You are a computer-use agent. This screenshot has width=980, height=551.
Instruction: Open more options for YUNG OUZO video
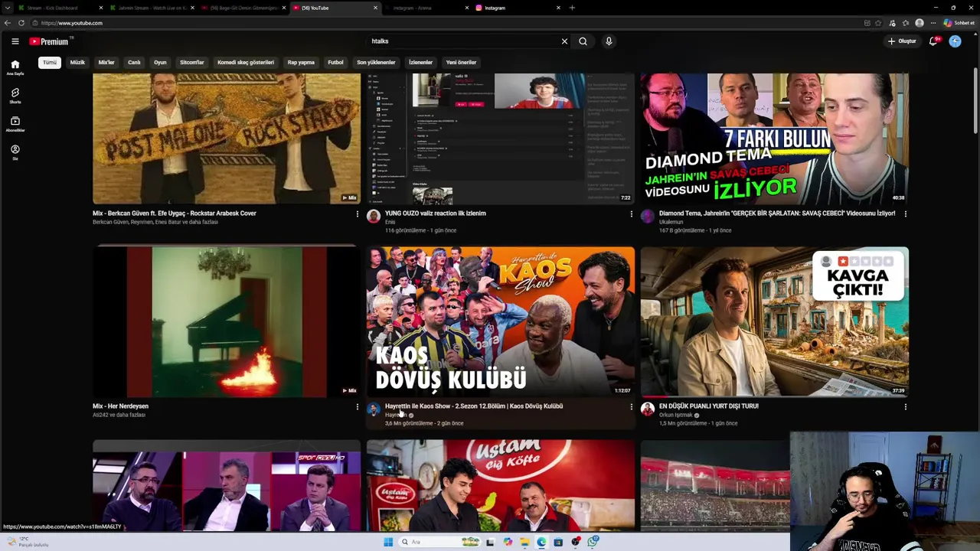[x=631, y=214]
